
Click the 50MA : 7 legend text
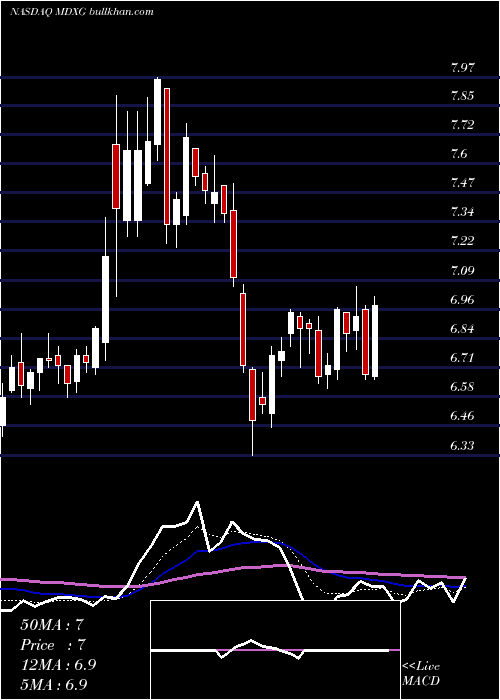[x=52, y=625]
